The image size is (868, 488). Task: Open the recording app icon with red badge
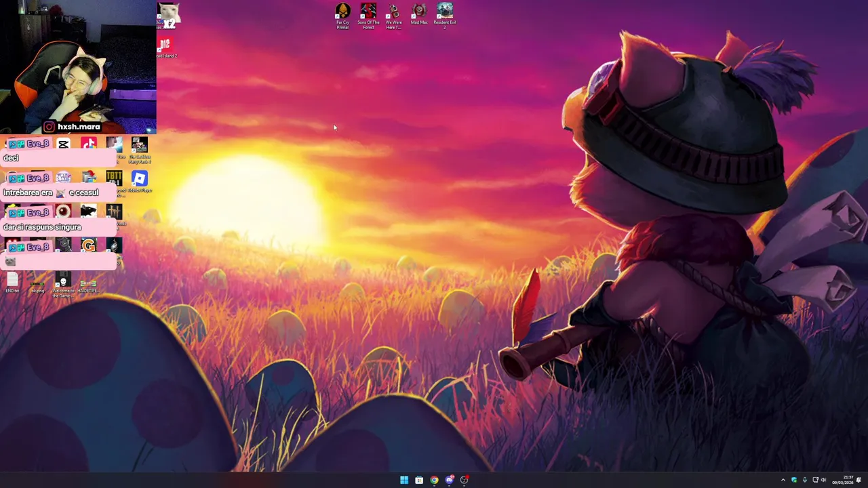pos(465,480)
